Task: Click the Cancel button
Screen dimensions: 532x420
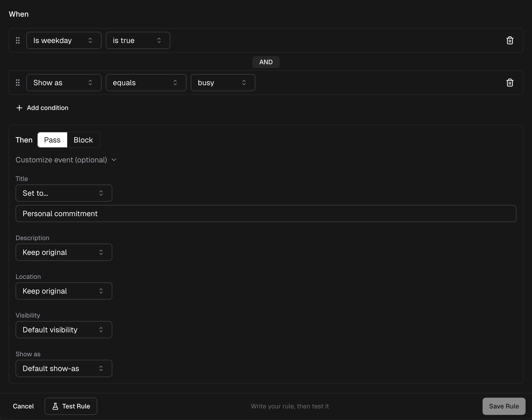Action: (23, 406)
